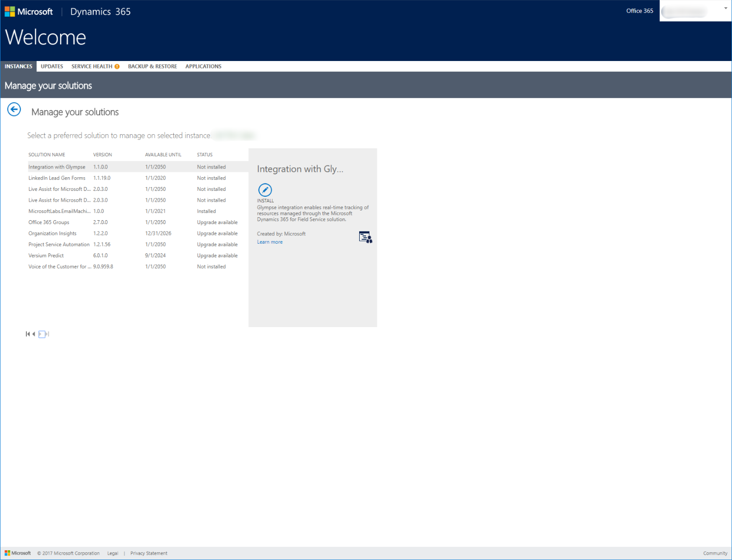Click the 9/1/2024 available-until date
This screenshot has width=732, height=560.
[x=155, y=256]
